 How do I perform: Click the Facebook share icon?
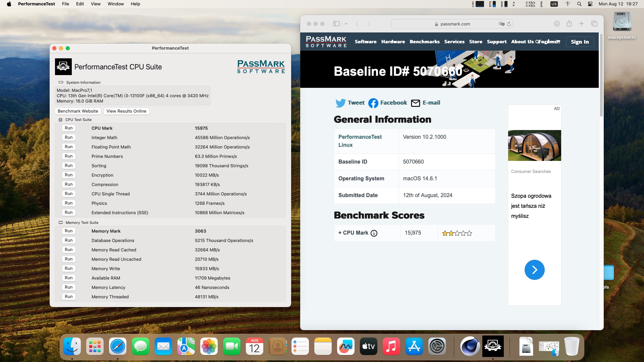[373, 103]
